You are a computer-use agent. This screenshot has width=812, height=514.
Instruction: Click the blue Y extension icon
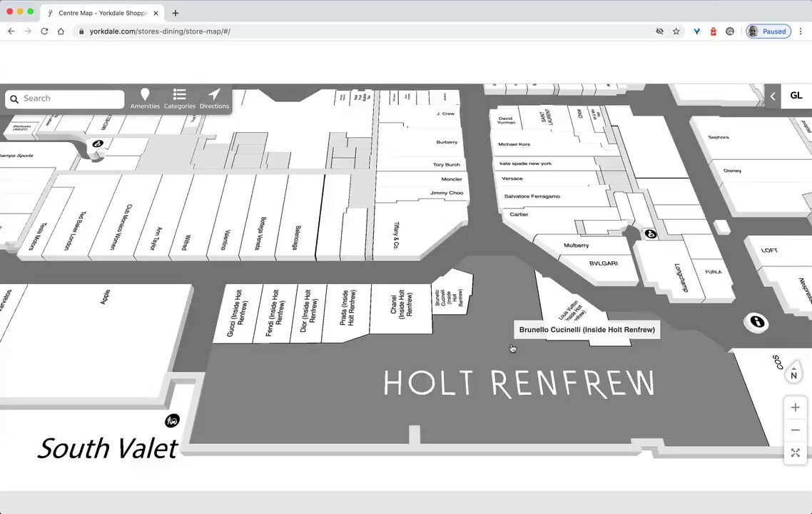697,31
